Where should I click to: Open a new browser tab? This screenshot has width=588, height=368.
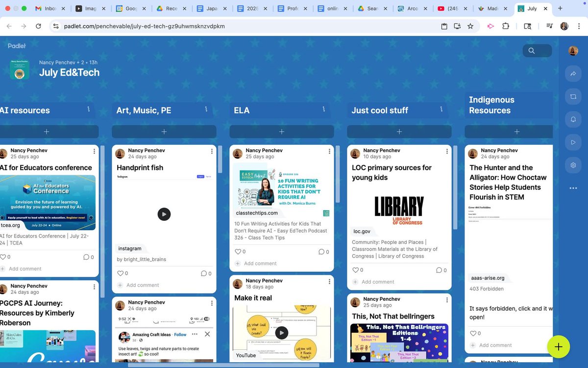tap(560, 8)
